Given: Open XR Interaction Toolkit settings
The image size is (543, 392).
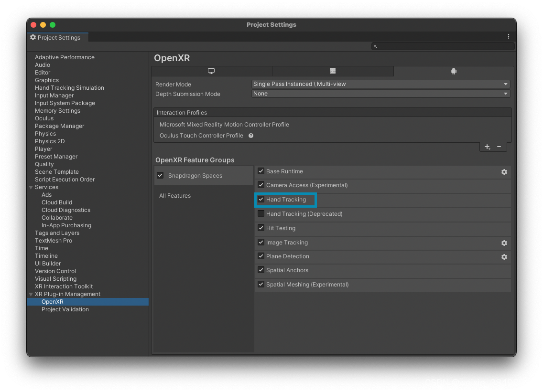Looking at the screenshot, I should [x=64, y=286].
